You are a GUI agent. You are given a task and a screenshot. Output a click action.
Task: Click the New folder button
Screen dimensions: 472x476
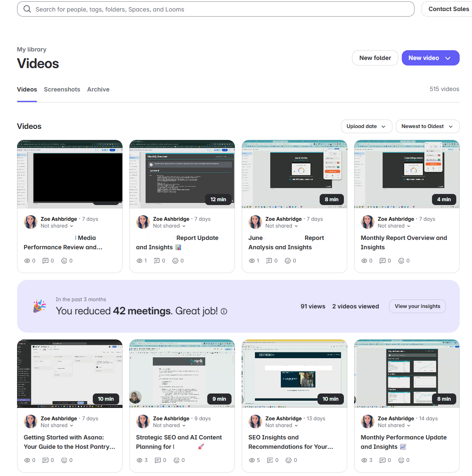click(x=375, y=58)
